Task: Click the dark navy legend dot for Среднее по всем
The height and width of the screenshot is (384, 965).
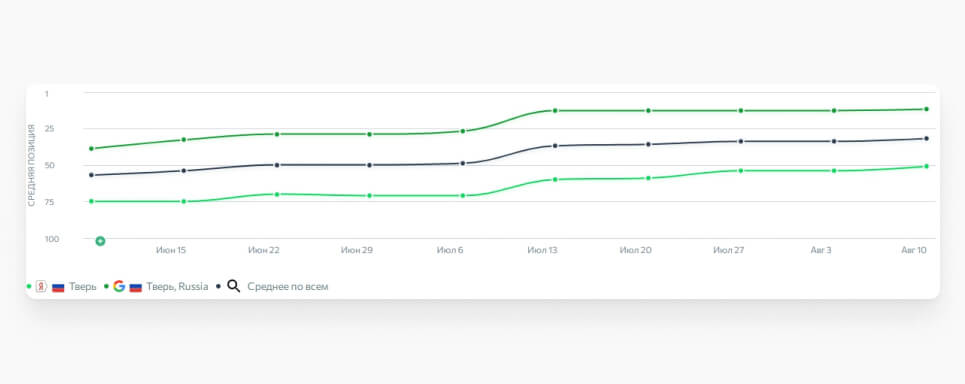Action: [x=218, y=287]
